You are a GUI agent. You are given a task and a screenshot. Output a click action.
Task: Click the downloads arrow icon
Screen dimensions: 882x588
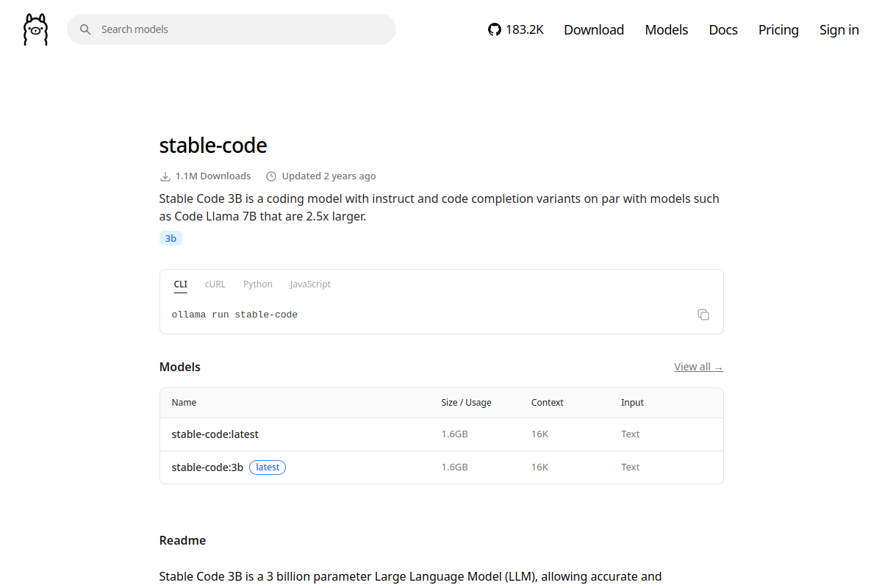165,176
